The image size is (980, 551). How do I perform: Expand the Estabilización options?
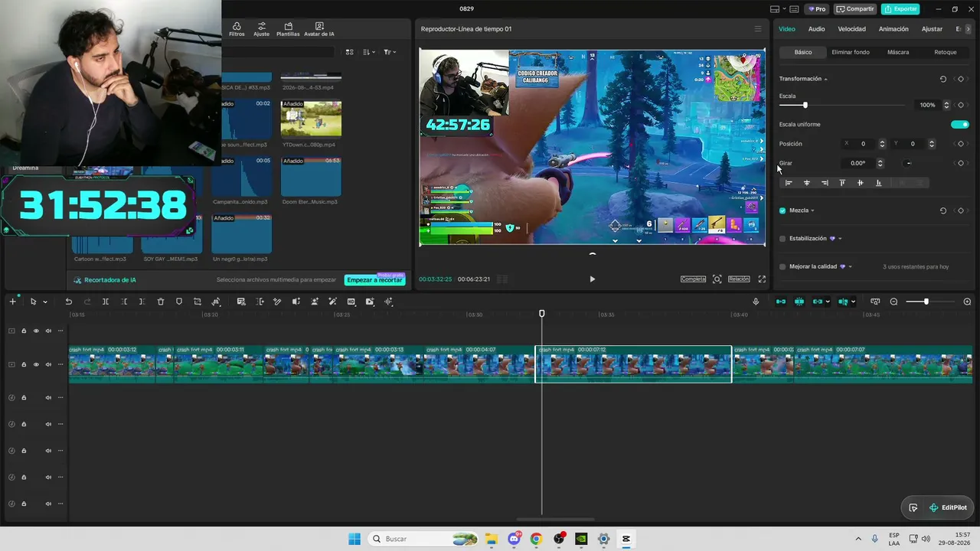[x=840, y=239]
